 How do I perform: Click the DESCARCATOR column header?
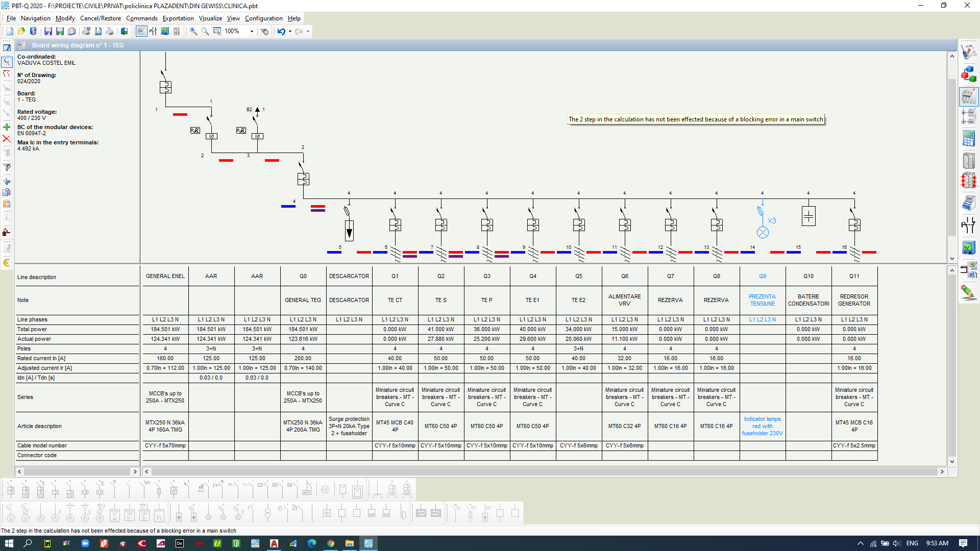pyautogui.click(x=349, y=276)
